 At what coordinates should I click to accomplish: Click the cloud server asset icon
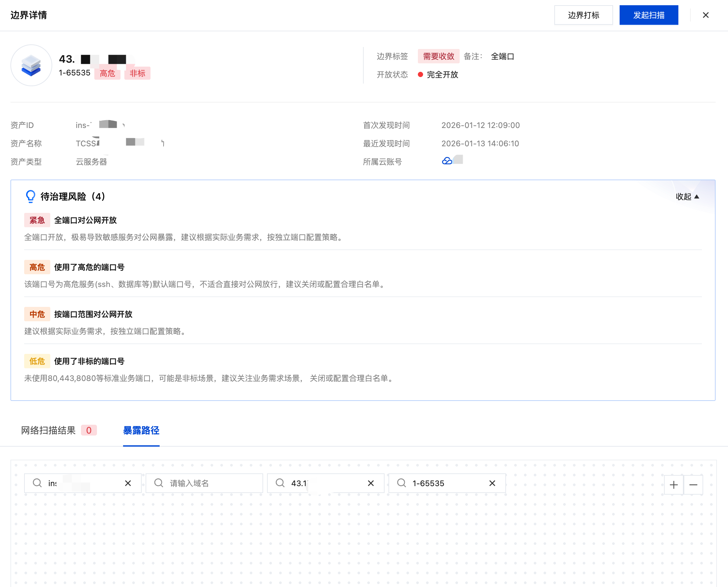(x=31, y=65)
